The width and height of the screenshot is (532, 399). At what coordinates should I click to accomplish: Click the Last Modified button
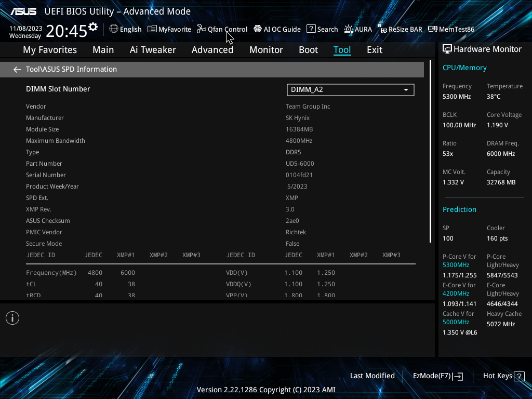[372, 376]
